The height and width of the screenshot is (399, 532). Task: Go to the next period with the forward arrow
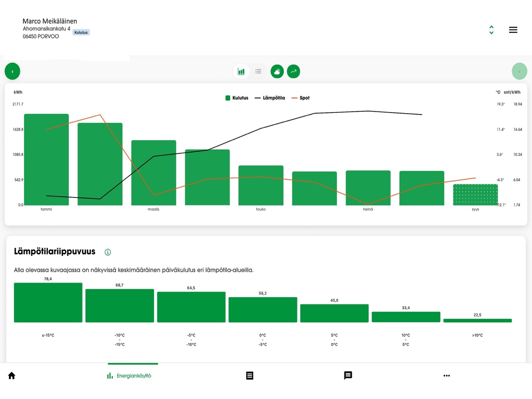point(519,71)
